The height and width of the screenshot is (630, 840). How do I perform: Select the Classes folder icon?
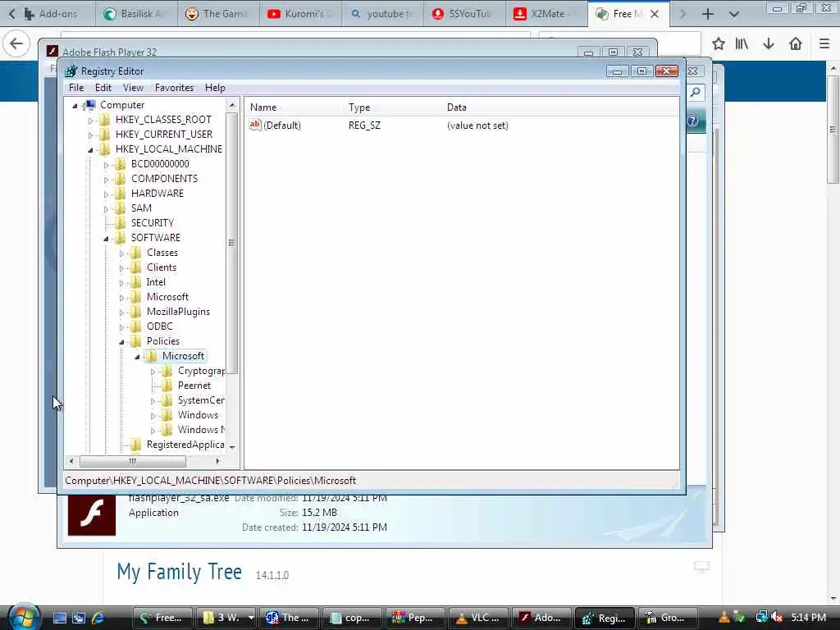pyautogui.click(x=136, y=253)
